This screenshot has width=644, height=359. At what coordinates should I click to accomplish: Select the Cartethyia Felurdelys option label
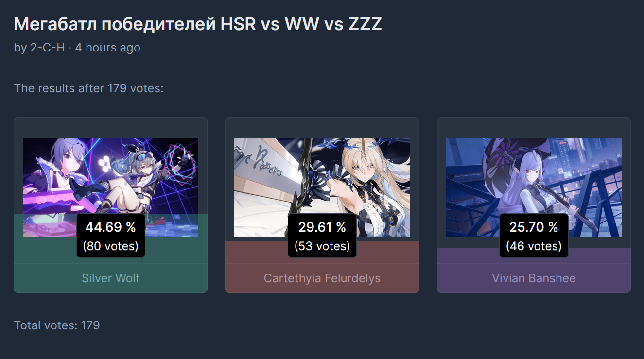point(322,278)
